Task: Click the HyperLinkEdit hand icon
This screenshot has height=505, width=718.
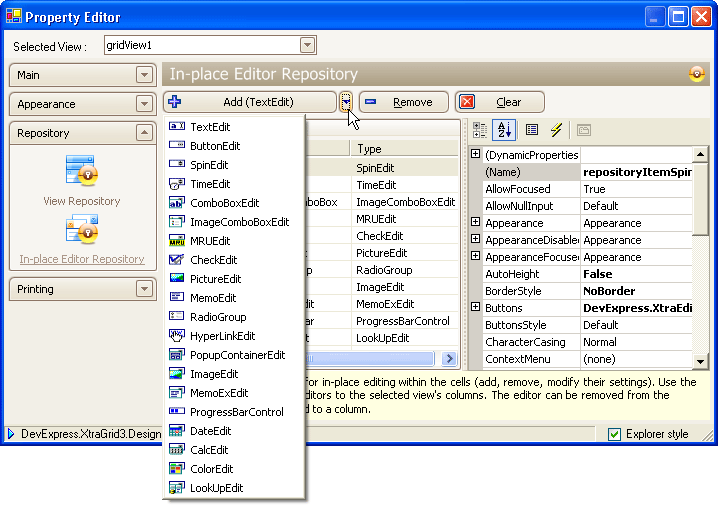Action: click(x=177, y=336)
